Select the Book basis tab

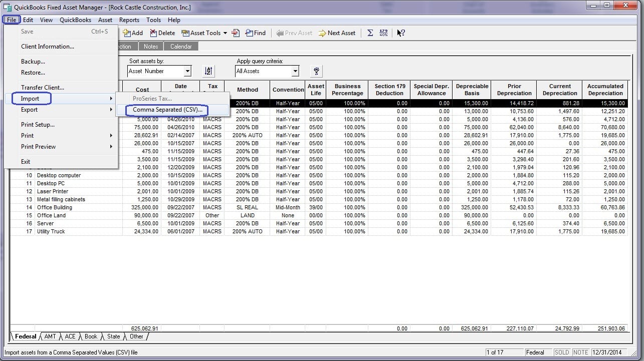[91, 336]
